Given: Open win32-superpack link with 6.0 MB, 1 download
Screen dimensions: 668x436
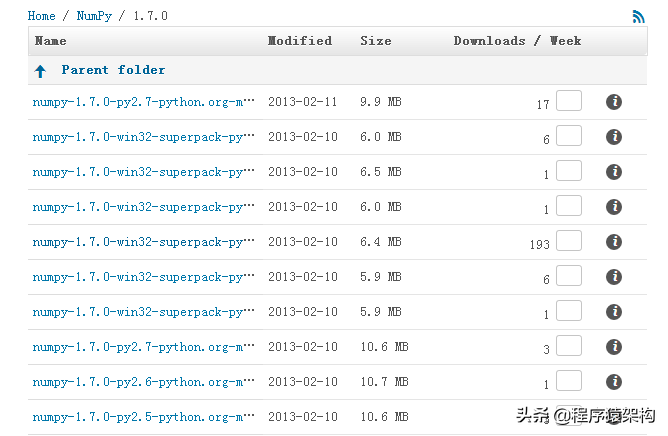Looking at the screenshot, I should click(x=144, y=207).
